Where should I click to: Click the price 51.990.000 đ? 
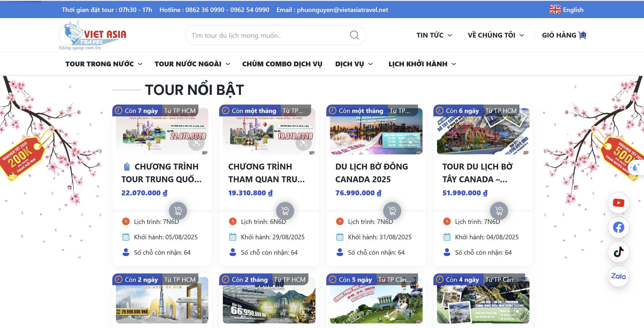(465, 193)
